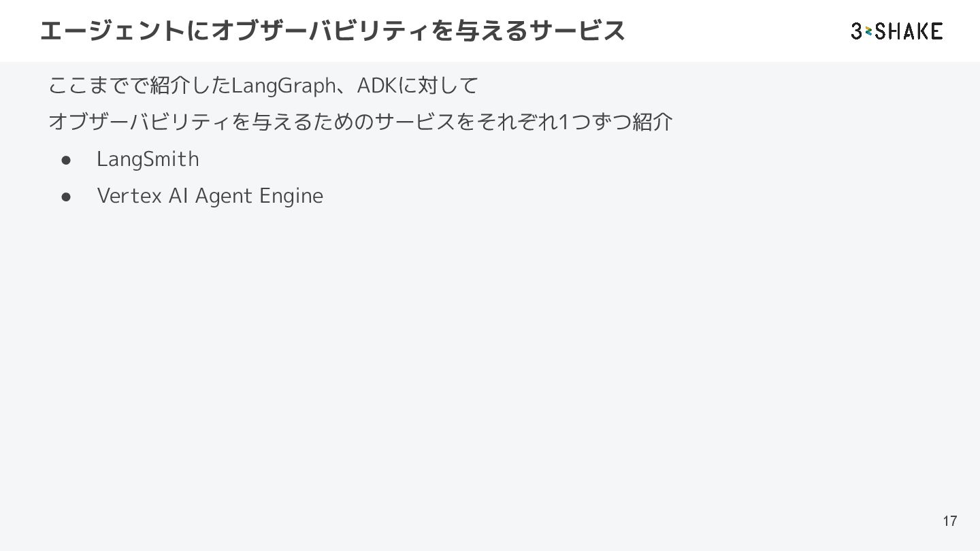Click the slide title エージェントにオブザーバビリティを与えるサービス
Viewport: 980px width, 551px height.
[332, 31]
